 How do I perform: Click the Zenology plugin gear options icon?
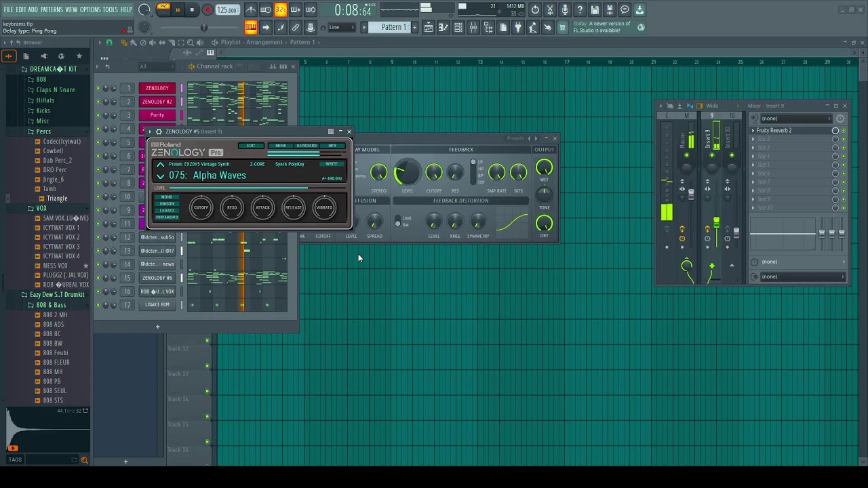(159, 131)
